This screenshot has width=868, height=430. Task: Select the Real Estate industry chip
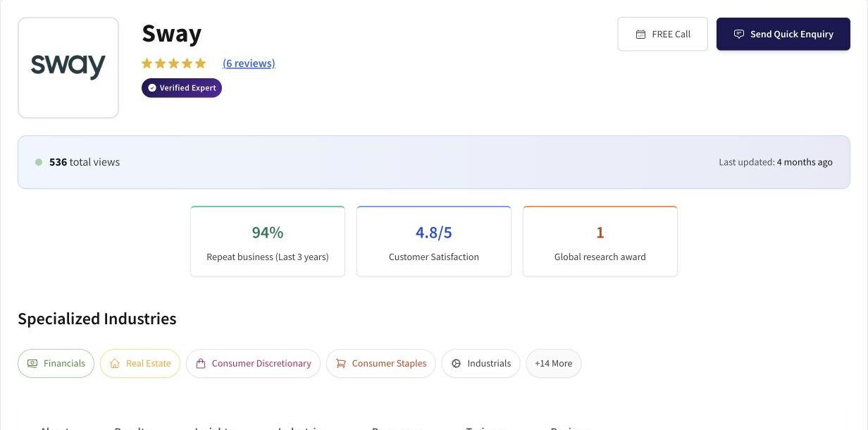tap(140, 364)
